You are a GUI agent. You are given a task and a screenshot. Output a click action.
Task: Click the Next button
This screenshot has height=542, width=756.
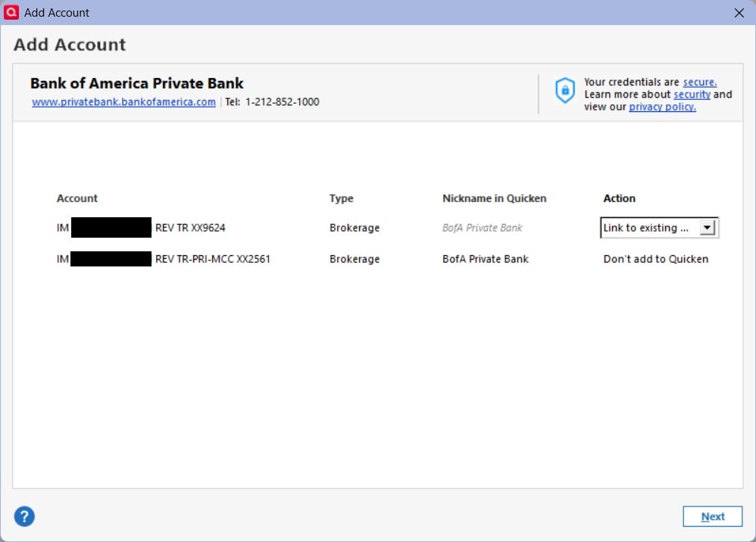pos(712,516)
